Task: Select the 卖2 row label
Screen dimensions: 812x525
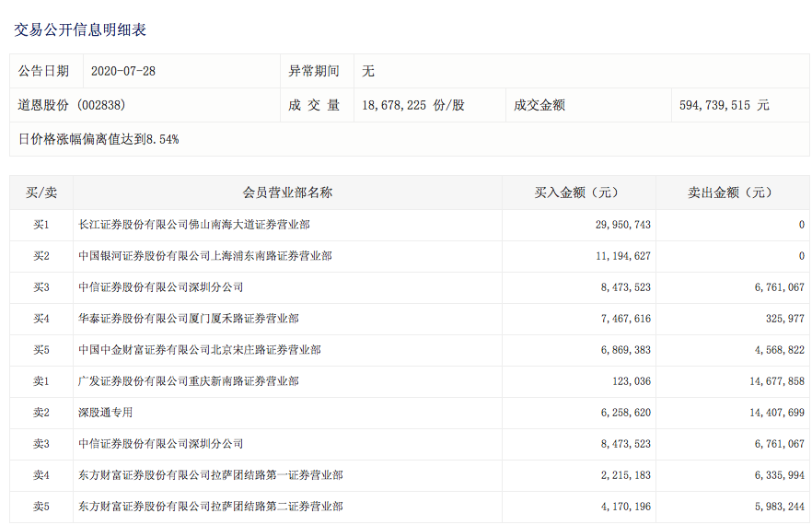Action: (x=41, y=413)
